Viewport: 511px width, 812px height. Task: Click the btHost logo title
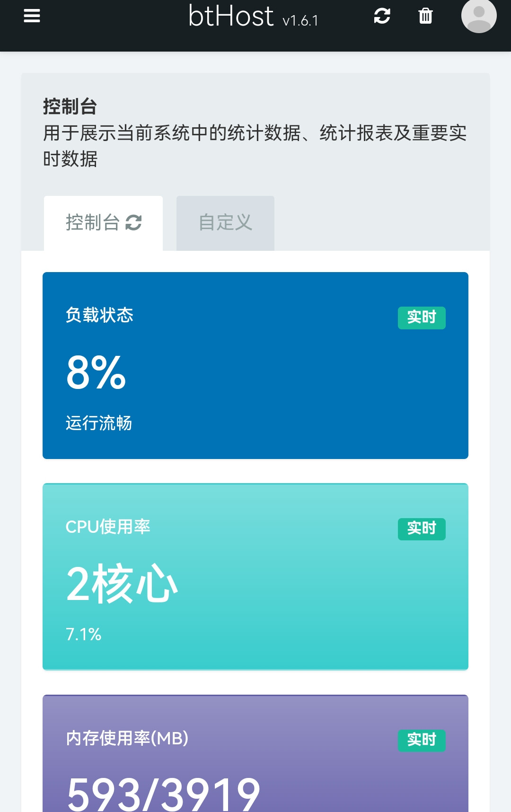coord(231,16)
